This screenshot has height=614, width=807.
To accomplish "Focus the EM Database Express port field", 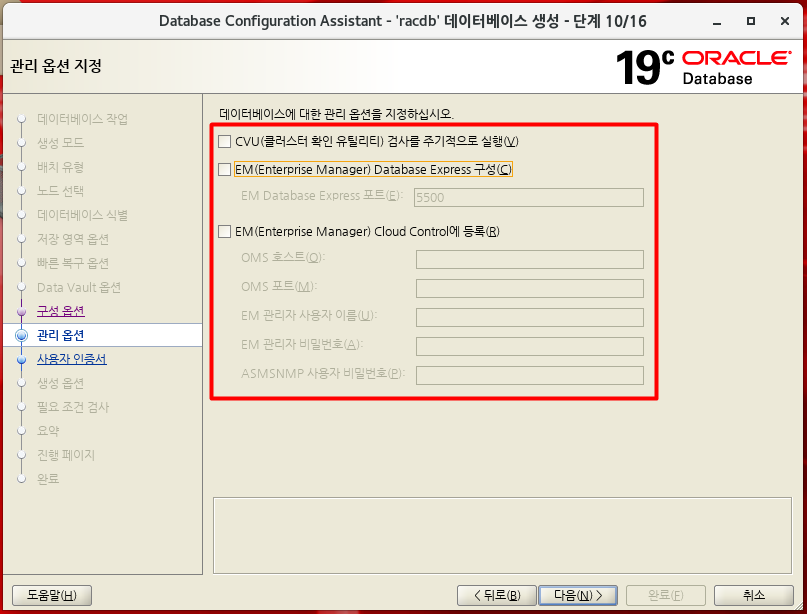I will [x=529, y=197].
